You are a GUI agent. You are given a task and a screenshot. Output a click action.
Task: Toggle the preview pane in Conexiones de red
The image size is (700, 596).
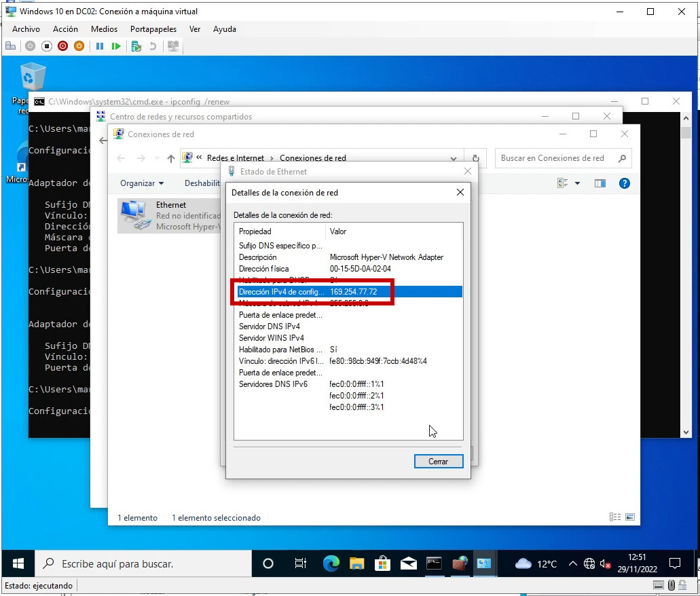(x=600, y=183)
